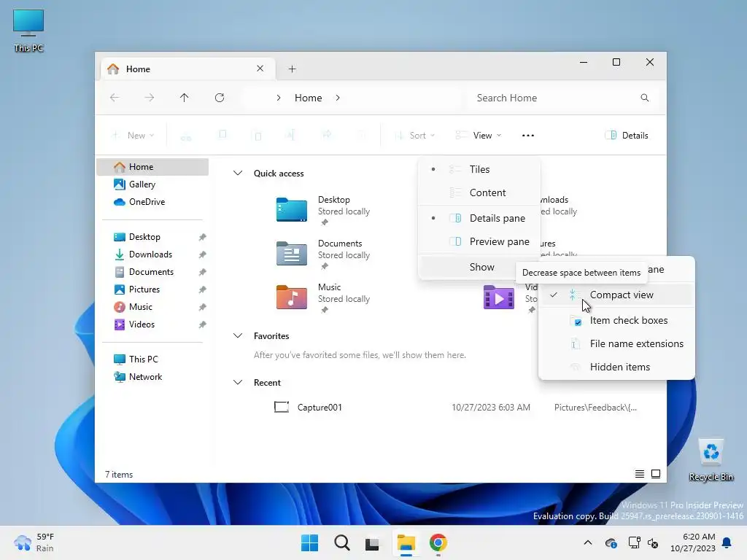Open the Desktop folder tile in Quick access
The height and width of the screenshot is (560, 747).
(324, 210)
